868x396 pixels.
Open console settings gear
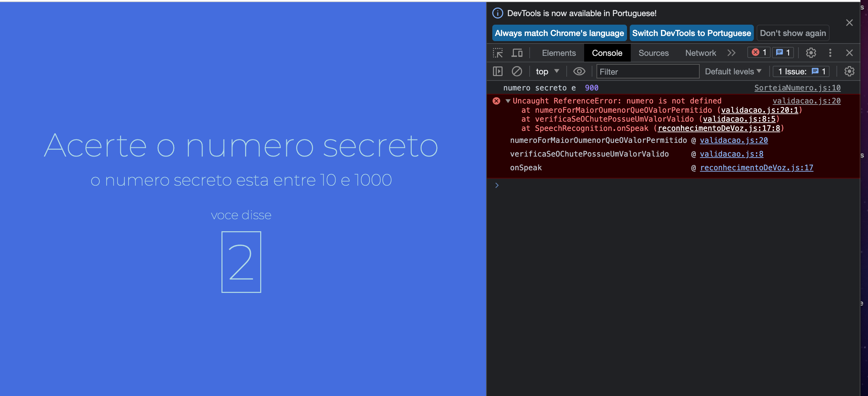[x=849, y=71]
